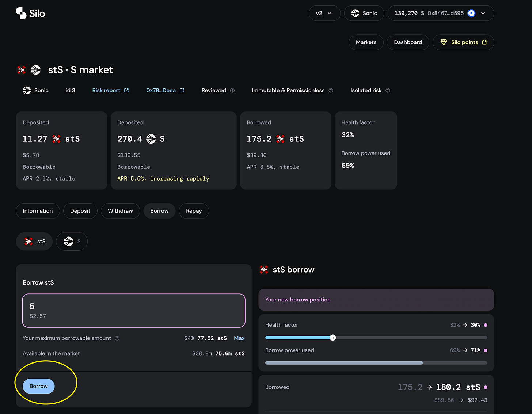Viewport: 532px width, 414px height.
Task: Click the stS token icon in market title
Action: 22,70
